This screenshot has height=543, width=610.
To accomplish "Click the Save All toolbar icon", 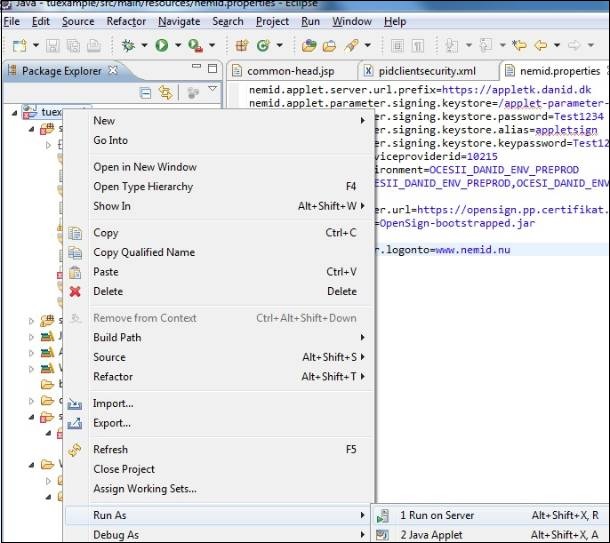I will [73, 46].
